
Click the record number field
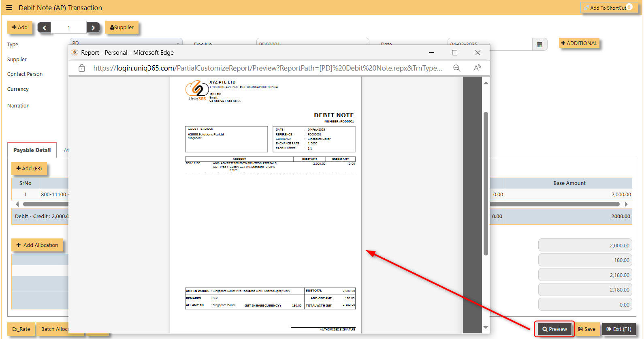68,28
